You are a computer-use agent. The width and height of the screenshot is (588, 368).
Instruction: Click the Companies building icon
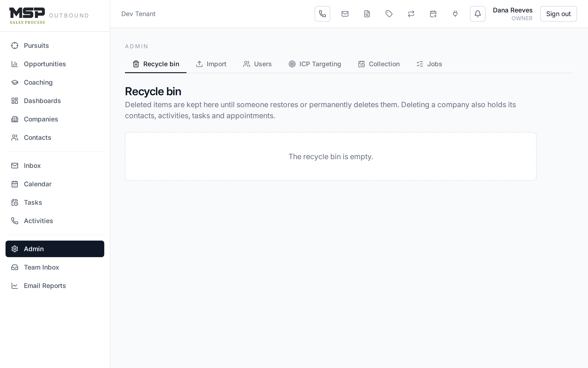tap(15, 119)
